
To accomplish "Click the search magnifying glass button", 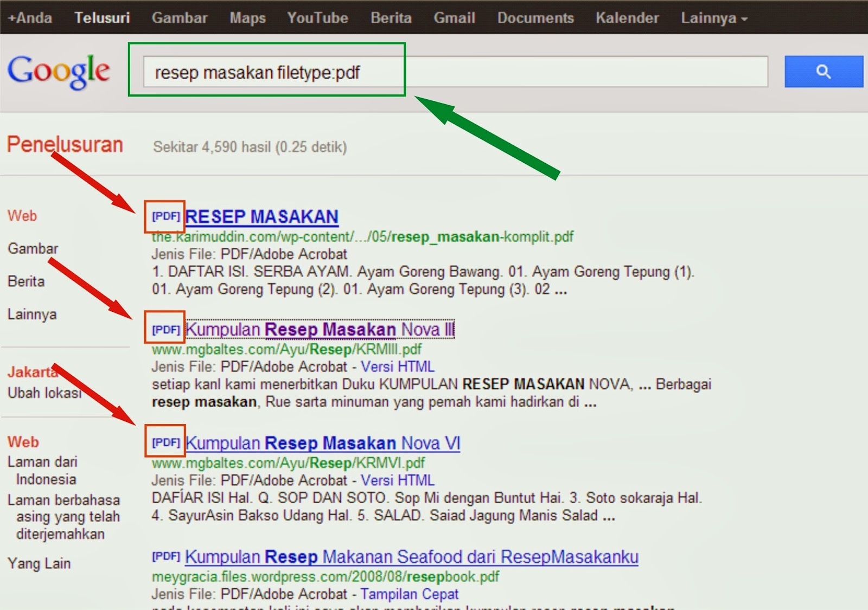I will click(x=824, y=71).
